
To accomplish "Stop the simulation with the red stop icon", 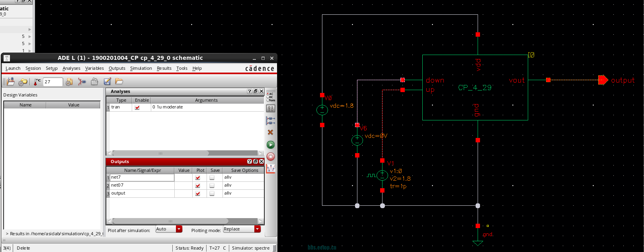I will point(271,157).
